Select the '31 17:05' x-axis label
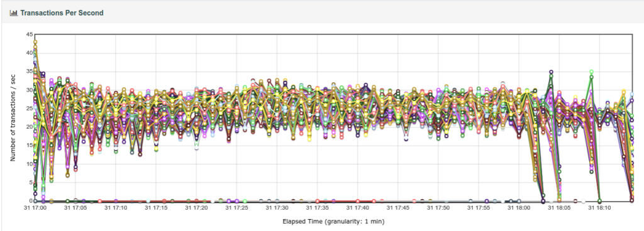 tap(75, 208)
